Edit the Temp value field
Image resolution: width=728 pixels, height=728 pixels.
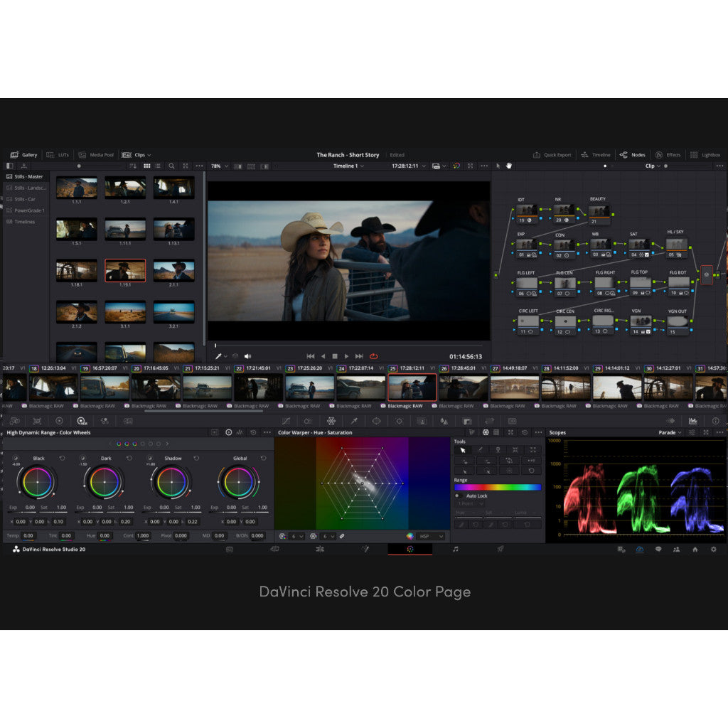coord(28,535)
